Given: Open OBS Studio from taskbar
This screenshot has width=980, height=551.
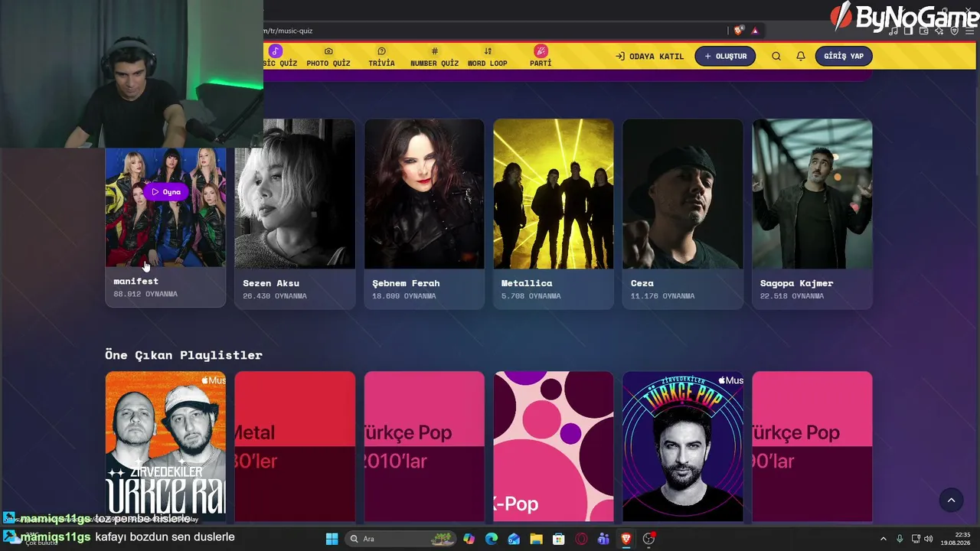Looking at the screenshot, I should click(648, 539).
